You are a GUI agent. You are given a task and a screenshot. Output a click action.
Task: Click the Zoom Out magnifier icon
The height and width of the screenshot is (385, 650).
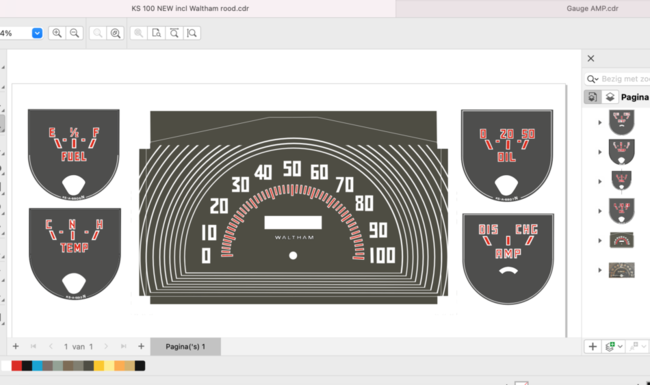75,33
